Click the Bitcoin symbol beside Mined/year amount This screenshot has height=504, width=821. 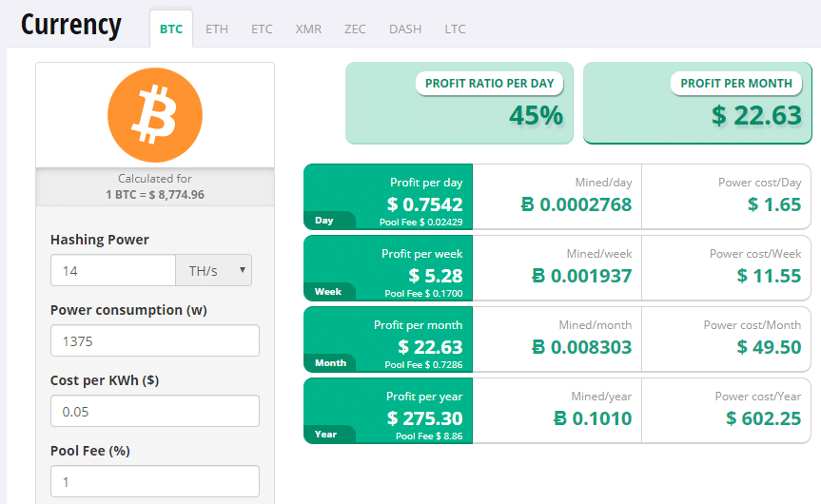coord(560,418)
